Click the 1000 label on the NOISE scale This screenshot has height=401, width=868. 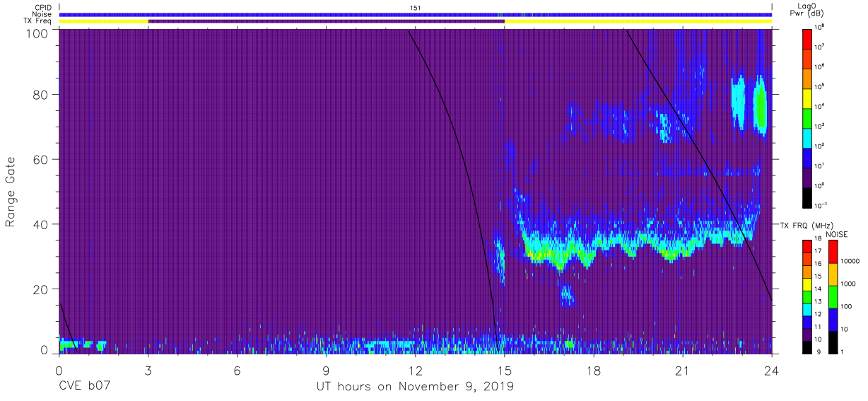[849, 284]
